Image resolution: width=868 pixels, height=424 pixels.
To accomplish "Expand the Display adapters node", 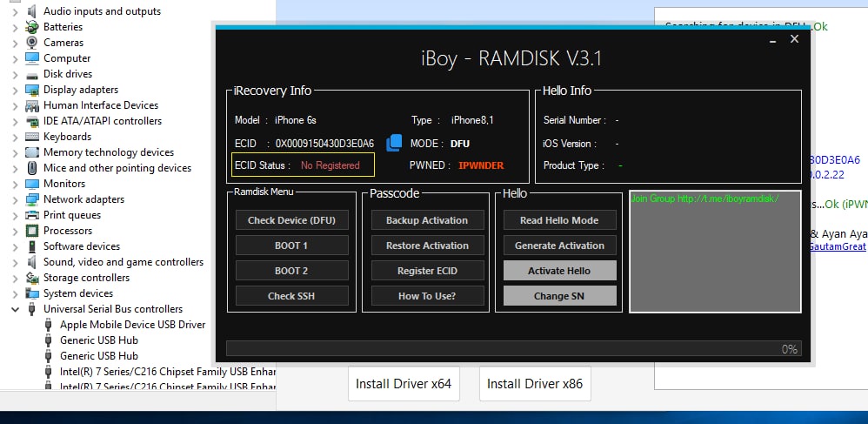I will pyautogui.click(x=15, y=90).
